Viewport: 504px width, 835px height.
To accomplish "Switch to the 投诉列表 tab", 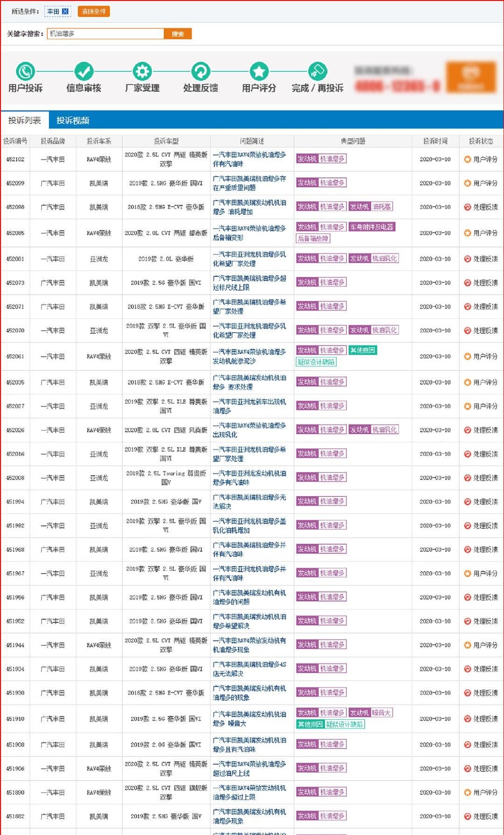I will coord(25,120).
